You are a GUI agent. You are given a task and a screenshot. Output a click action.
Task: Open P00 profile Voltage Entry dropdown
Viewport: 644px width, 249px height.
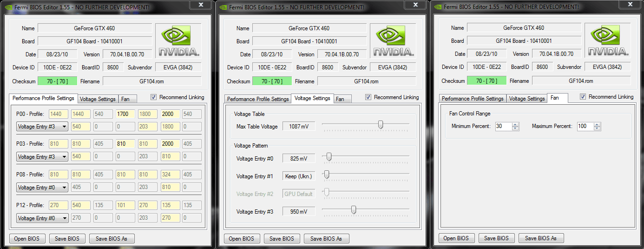pyautogui.click(x=42, y=126)
